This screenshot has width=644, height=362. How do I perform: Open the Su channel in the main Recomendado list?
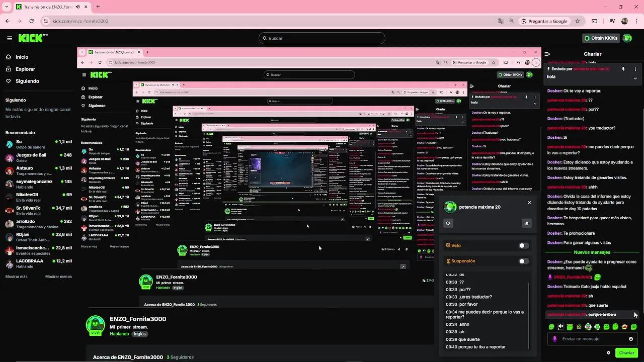[39, 144]
